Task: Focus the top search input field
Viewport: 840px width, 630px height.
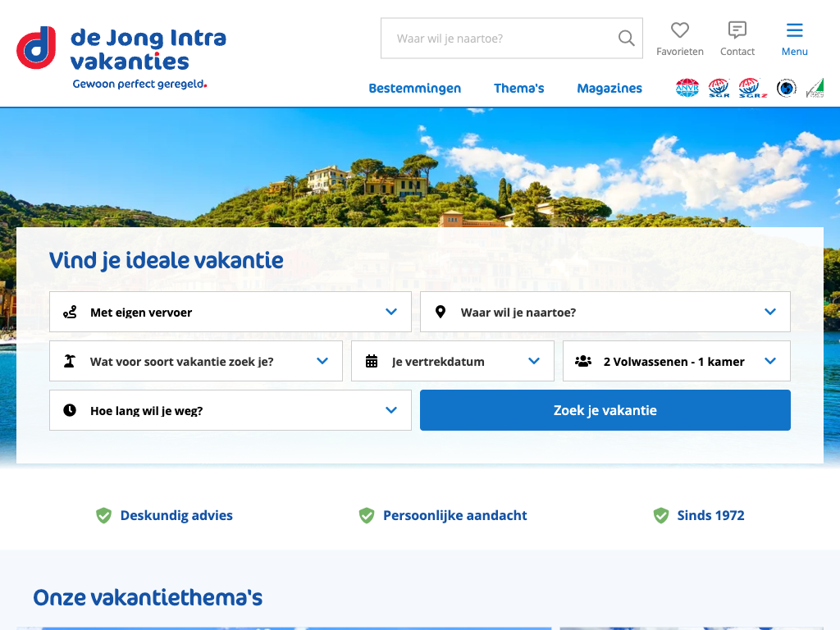Action: pos(500,39)
